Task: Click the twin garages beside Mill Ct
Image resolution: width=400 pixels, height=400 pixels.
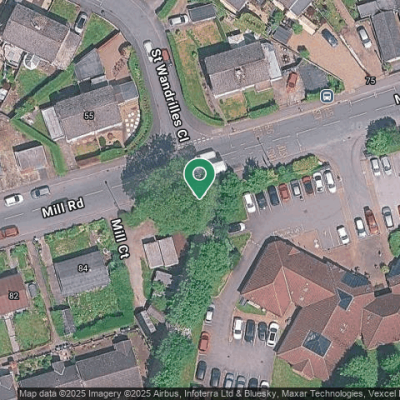Action: 161,252
